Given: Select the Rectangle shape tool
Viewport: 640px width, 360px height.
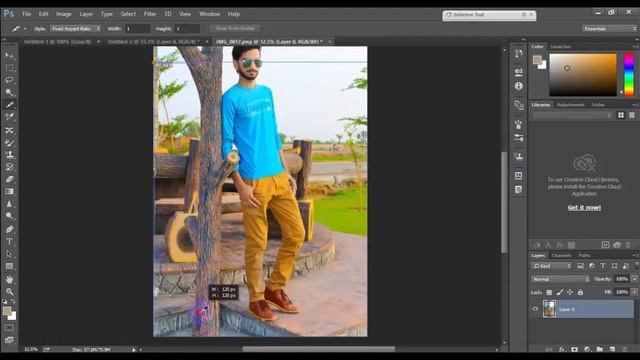Looking at the screenshot, I should click(x=9, y=266).
